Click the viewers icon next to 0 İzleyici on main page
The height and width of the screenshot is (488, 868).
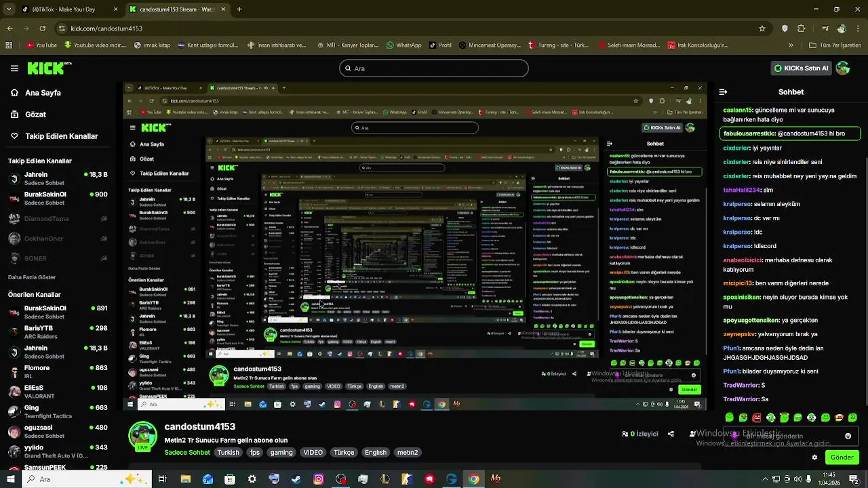click(625, 434)
